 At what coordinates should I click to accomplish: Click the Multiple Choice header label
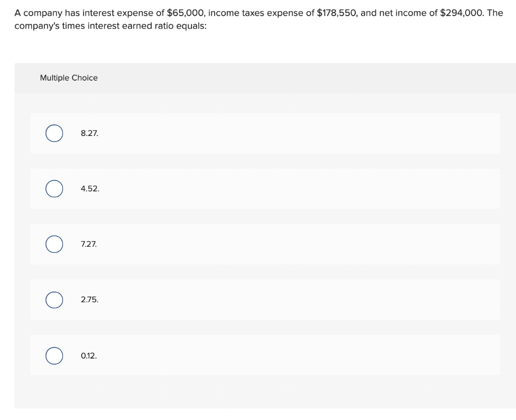coord(69,78)
